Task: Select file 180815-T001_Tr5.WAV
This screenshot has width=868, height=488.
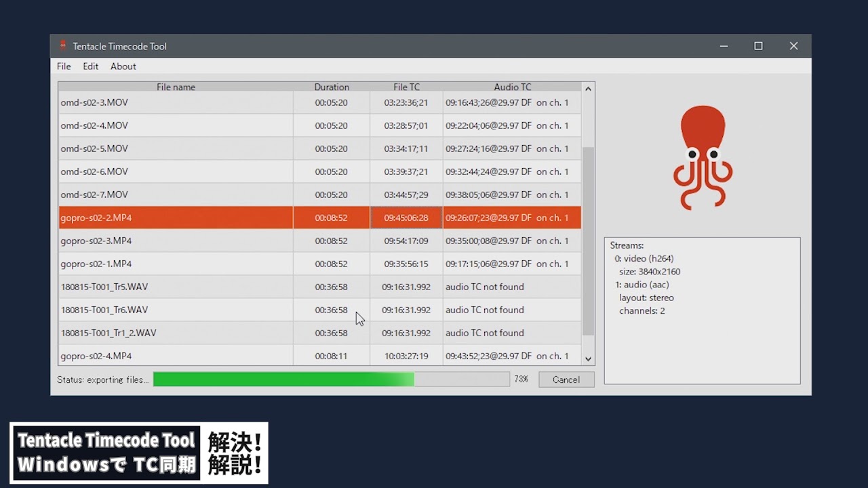Action: click(104, 287)
